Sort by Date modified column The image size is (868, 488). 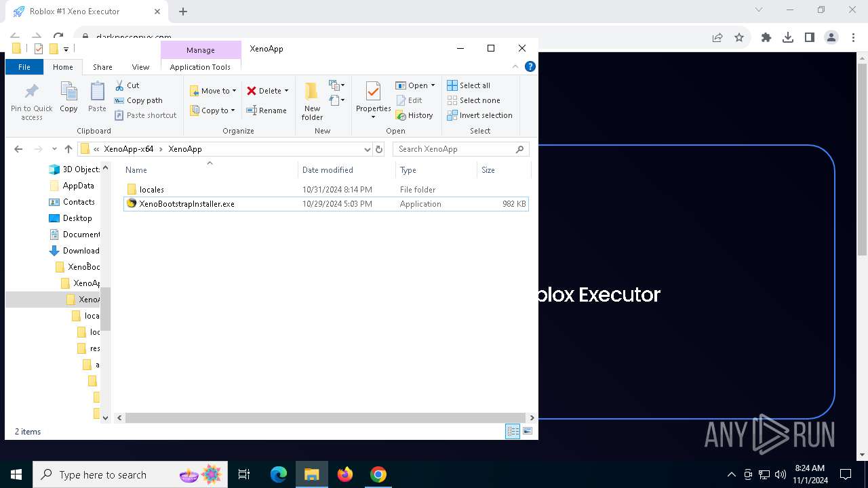click(x=346, y=170)
